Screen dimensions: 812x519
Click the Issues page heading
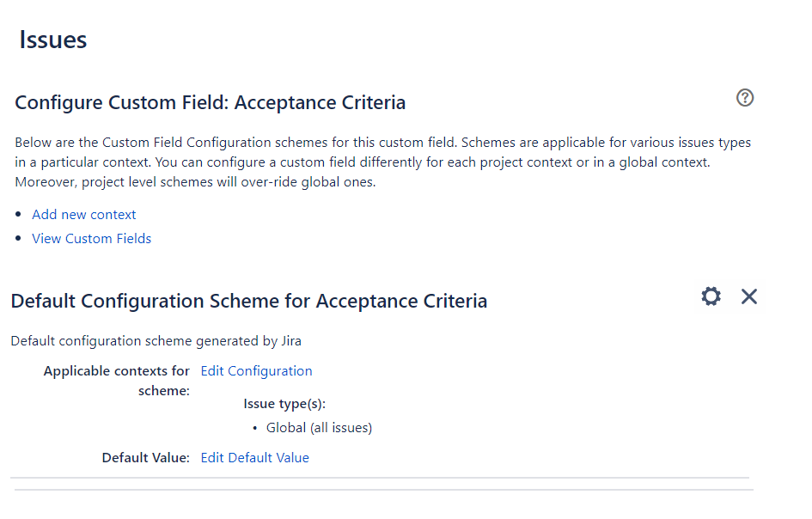click(52, 40)
